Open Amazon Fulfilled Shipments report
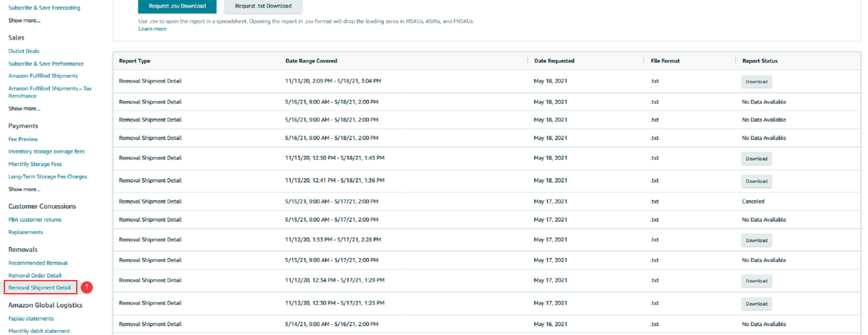 pyautogui.click(x=43, y=76)
